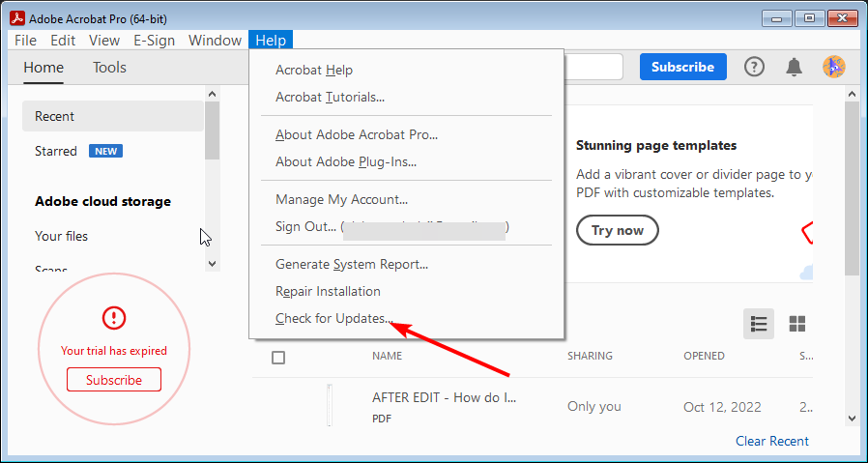Screen dimensions: 868x463
Task: Click the Oct 12, 2022 date cell
Action: 722,407
